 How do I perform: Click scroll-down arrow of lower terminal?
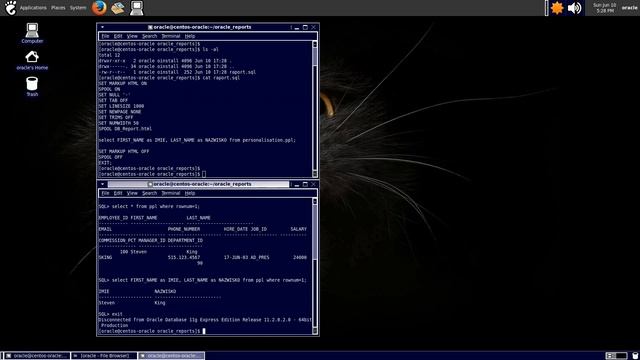point(315,331)
